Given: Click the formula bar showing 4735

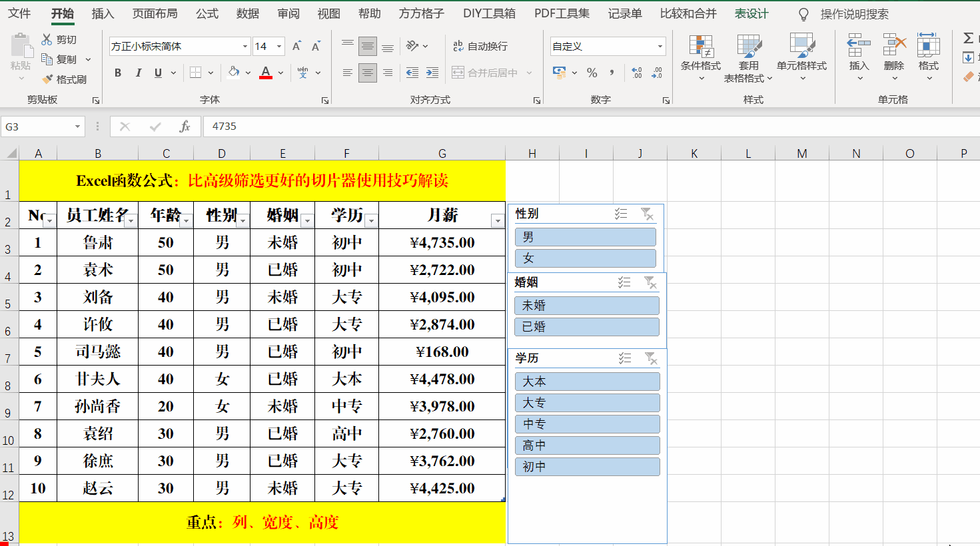Looking at the screenshot, I should tap(592, 127).
